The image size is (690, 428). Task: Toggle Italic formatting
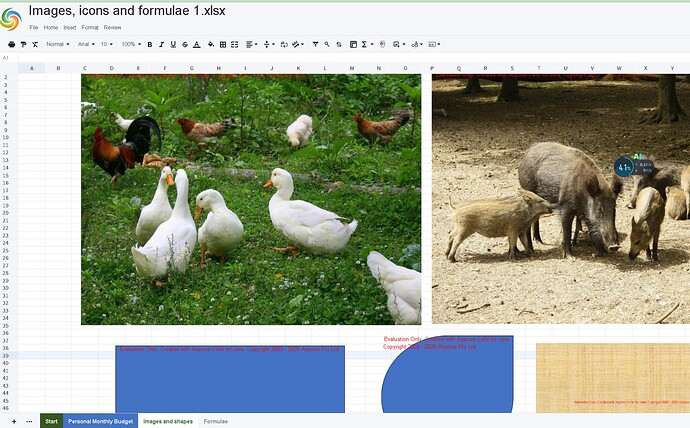[161, 44]
